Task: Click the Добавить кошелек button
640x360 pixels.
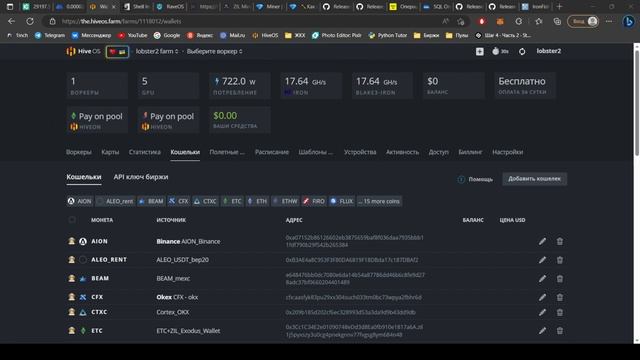Action: tap(535, 179)
